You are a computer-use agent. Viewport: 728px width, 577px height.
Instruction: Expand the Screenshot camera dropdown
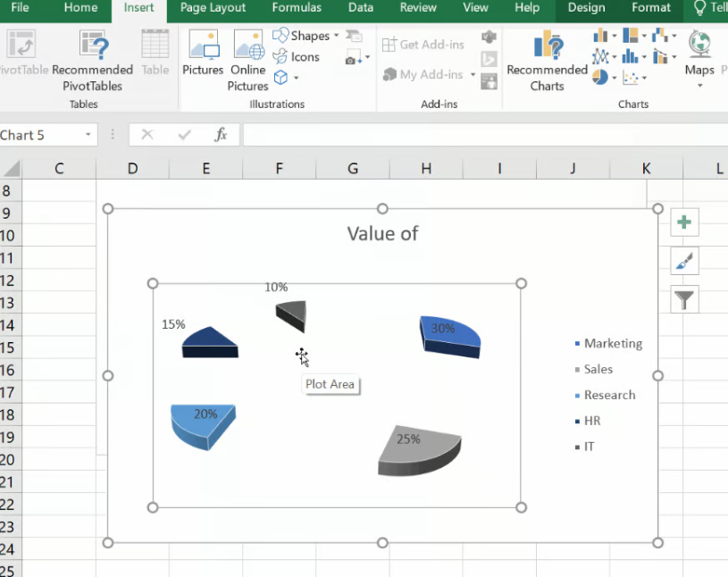367,57
